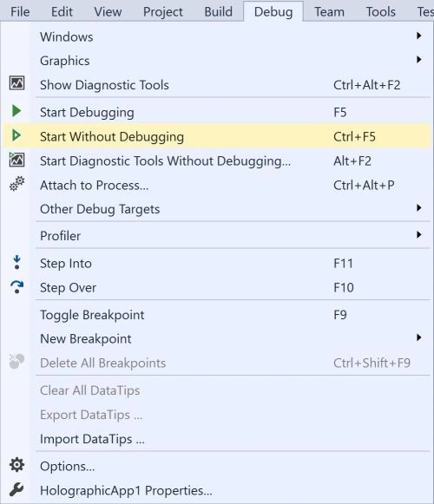This screenshot has height=504, width=434.
Task: Expand the Other Debug Targets submenu
Action: (418, 208)
